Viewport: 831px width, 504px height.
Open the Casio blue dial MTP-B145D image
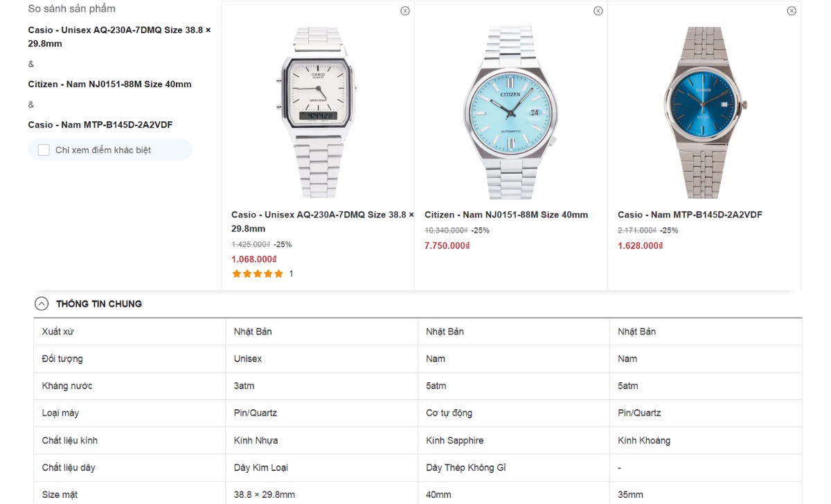(704, 113)
